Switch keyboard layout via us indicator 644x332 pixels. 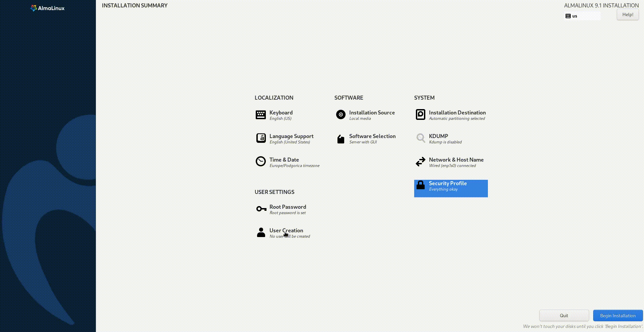tap(582, 16)
